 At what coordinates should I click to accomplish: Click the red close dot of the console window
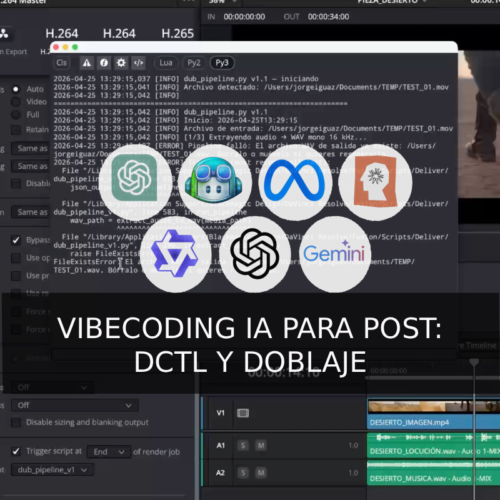[x=56, y=47]
